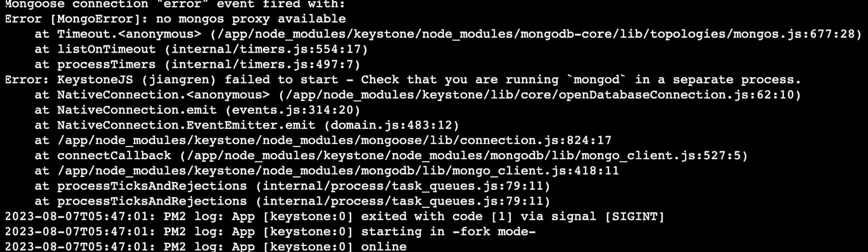The image size is (868, 252).
Task: Click the connectCallback function name
Action: 114,156
